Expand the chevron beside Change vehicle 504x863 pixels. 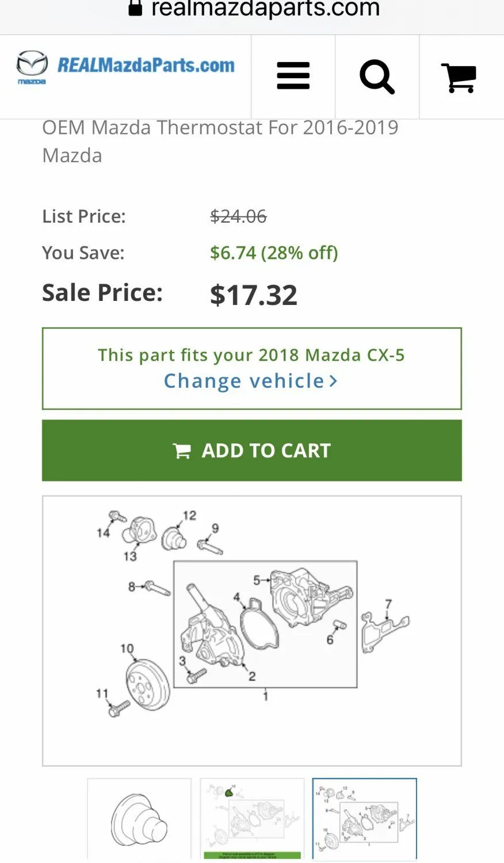[333, 381]
